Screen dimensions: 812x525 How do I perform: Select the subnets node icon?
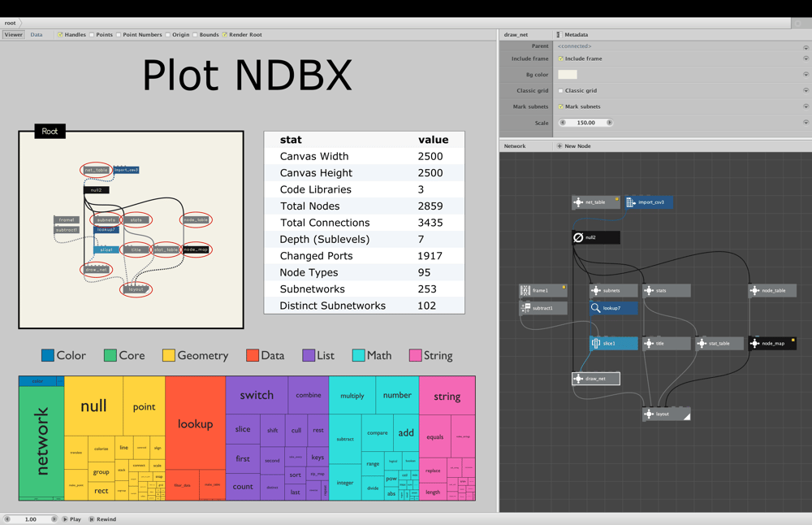click(596, 291)
